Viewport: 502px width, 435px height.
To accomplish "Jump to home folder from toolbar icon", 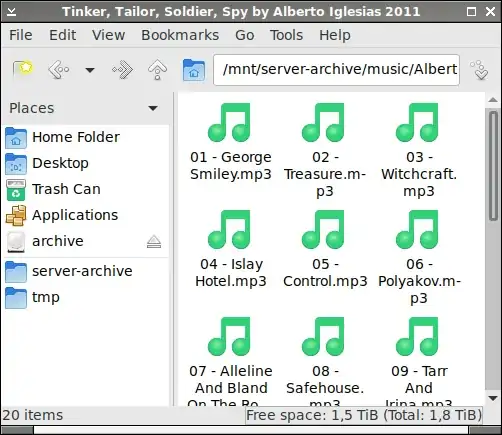I will tap(194, 70).
